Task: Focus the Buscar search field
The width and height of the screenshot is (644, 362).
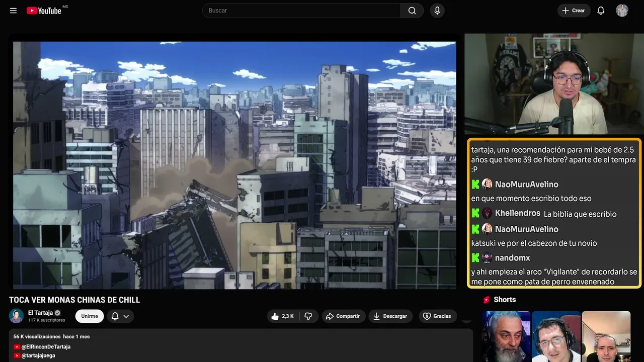Action: point(301,11)
